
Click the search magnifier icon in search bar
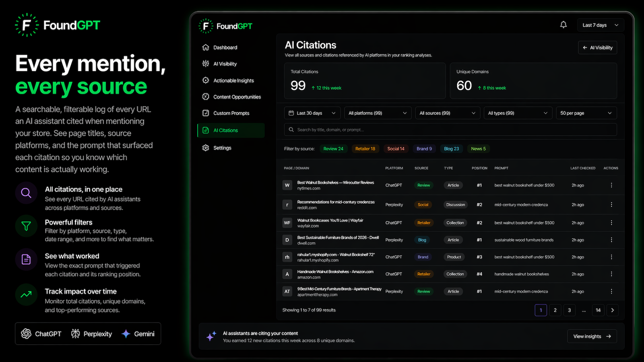(291, 130)
